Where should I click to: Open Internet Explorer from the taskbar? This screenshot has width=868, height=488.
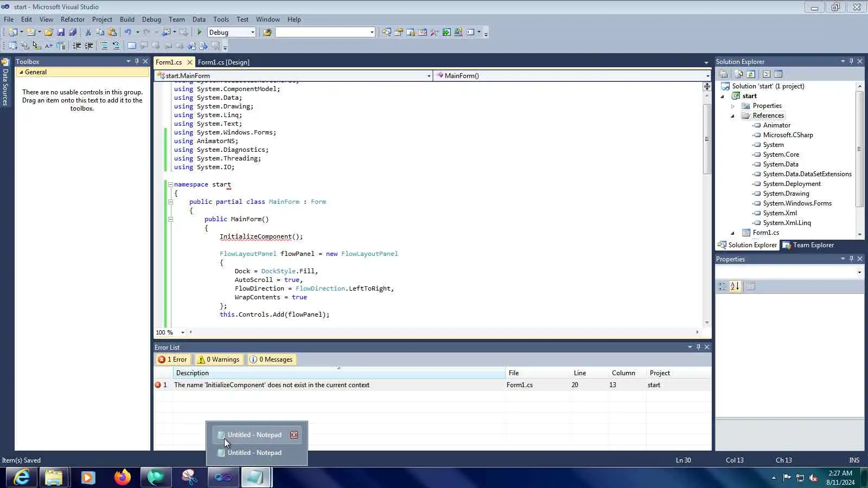tap(22, 478)
